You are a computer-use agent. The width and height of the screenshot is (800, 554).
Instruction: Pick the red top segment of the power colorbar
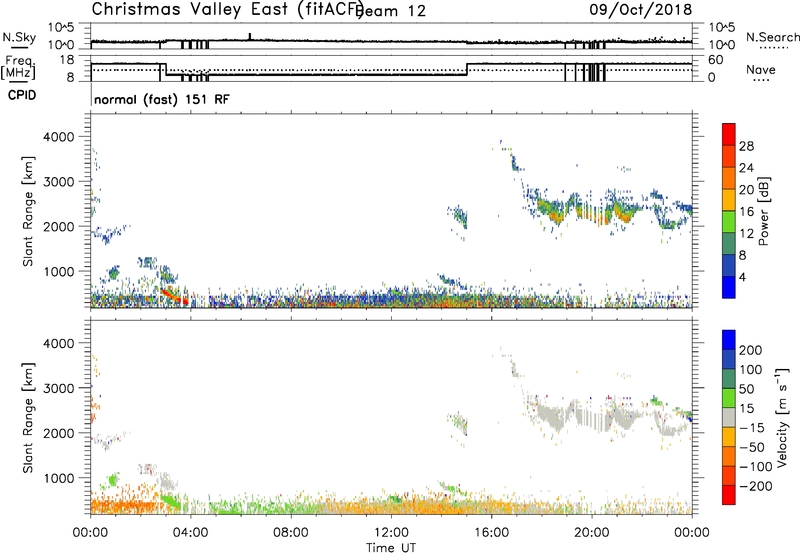729,135
